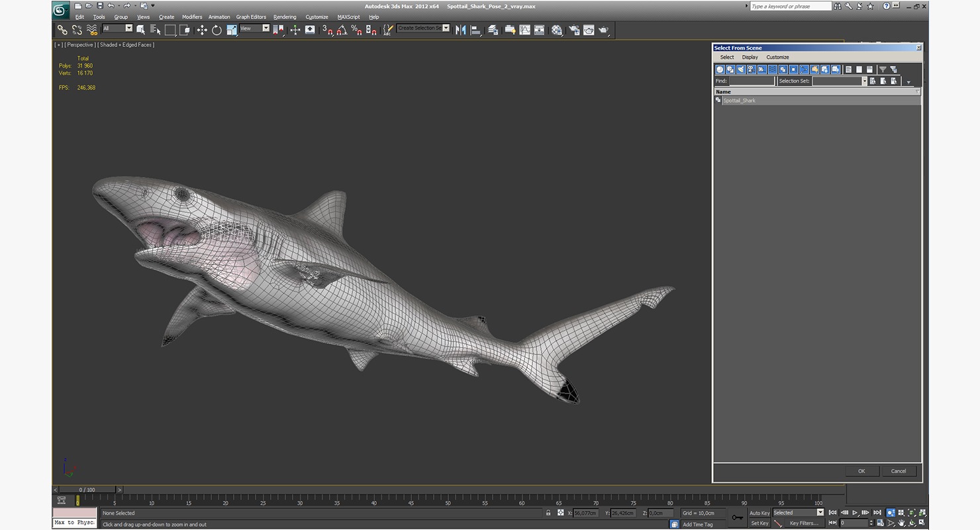
Task: Open the Align tool
Action: pos(475,30)
